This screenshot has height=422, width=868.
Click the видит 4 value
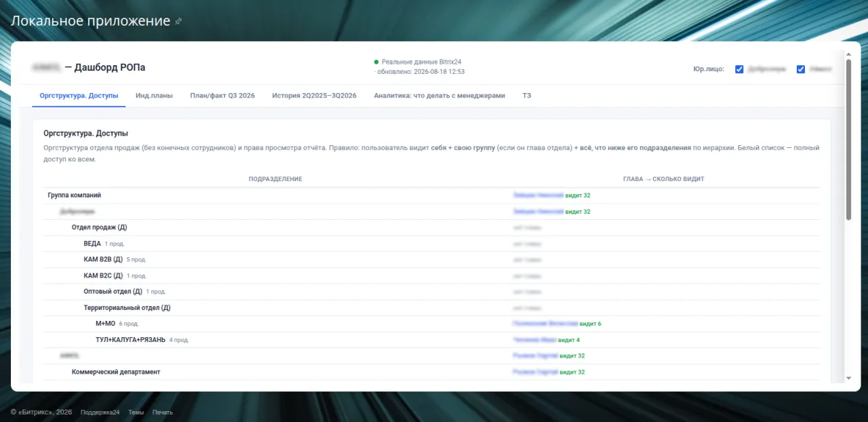pos(569,340)
